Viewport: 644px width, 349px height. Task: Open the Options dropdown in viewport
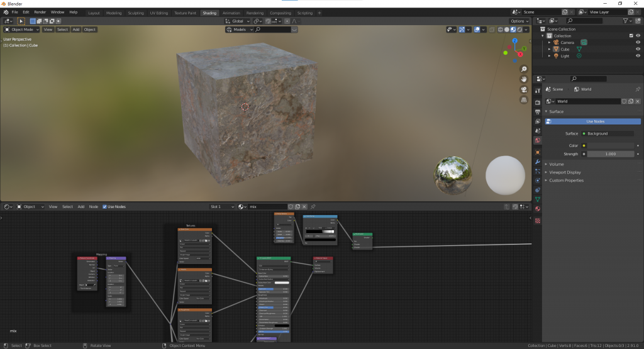(519, 21)
